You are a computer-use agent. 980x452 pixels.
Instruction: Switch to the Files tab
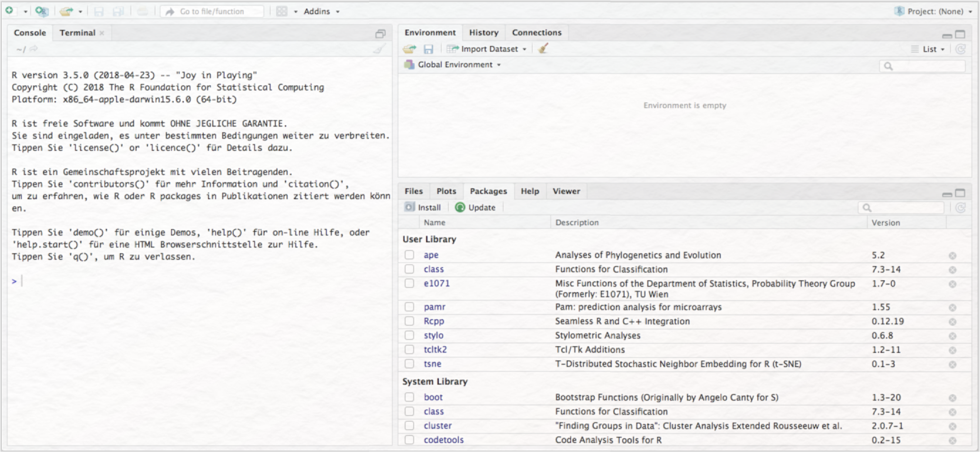[x=414, y=191]
